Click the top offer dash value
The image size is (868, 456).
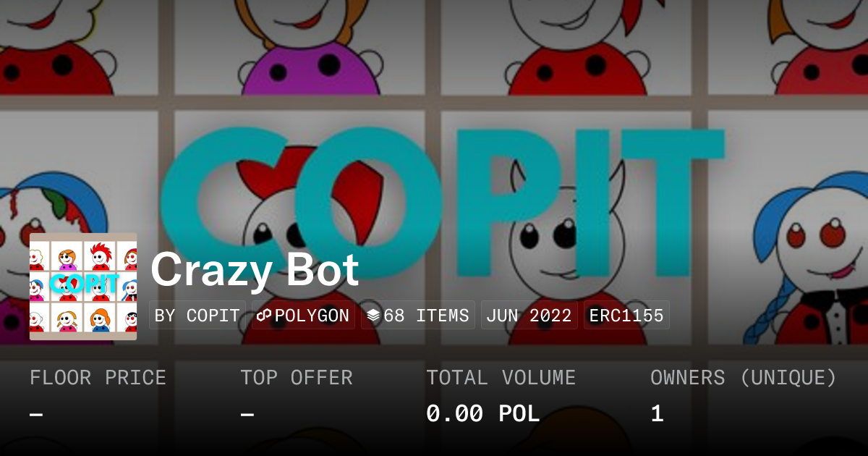click(x=247, y=415)
